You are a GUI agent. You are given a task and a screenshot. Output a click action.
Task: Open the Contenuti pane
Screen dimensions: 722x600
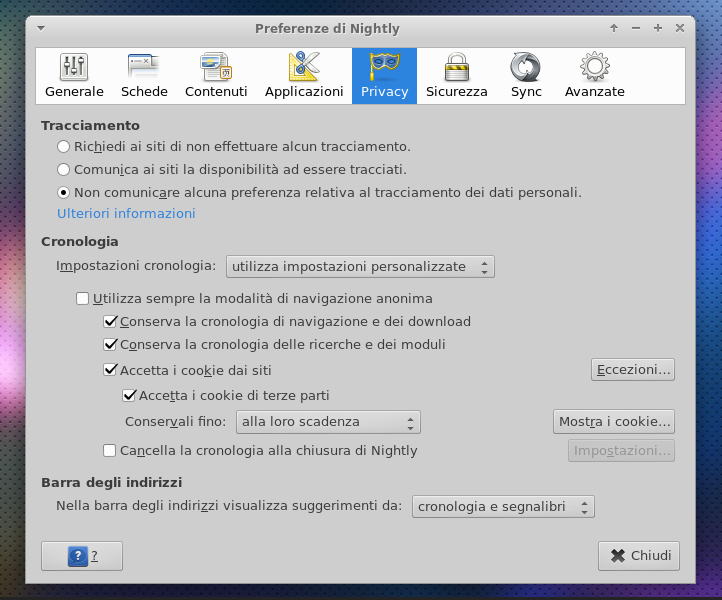[x=216, y=76]
